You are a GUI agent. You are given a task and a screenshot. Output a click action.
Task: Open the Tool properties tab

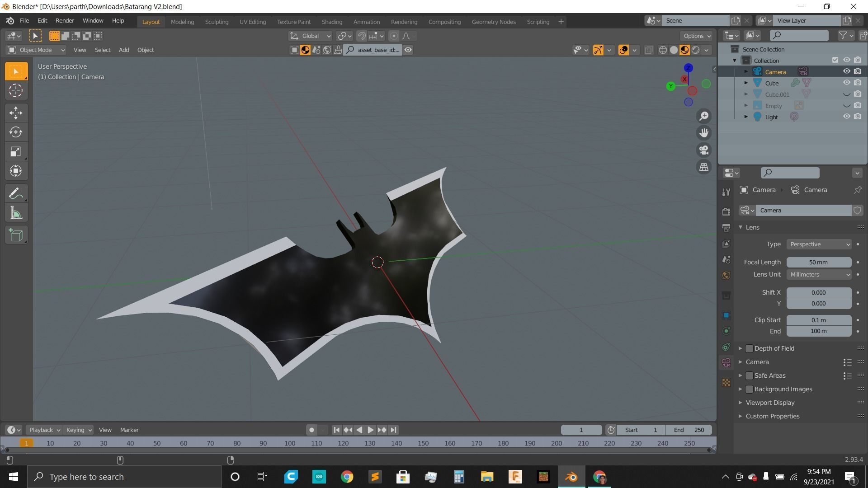[726, 192]
